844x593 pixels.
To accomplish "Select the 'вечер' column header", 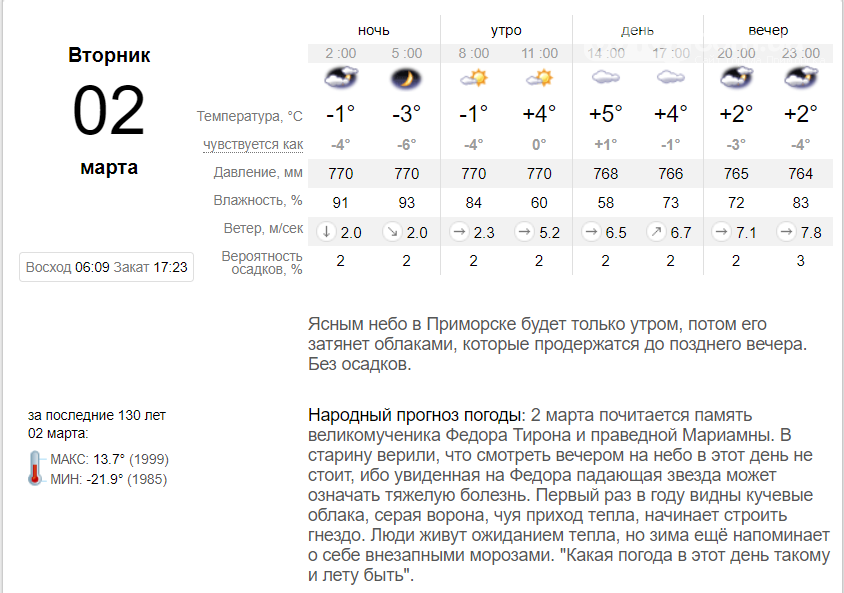I will (768, 31).
